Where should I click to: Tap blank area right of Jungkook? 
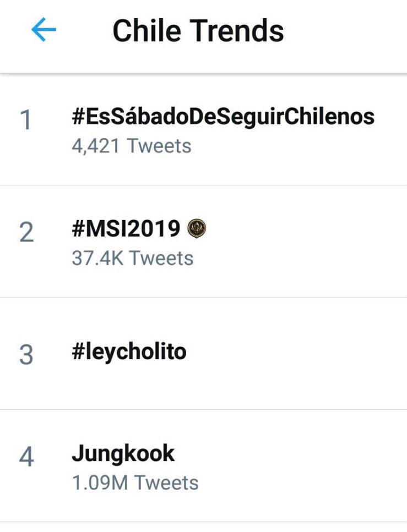click(x=292, y=454)
